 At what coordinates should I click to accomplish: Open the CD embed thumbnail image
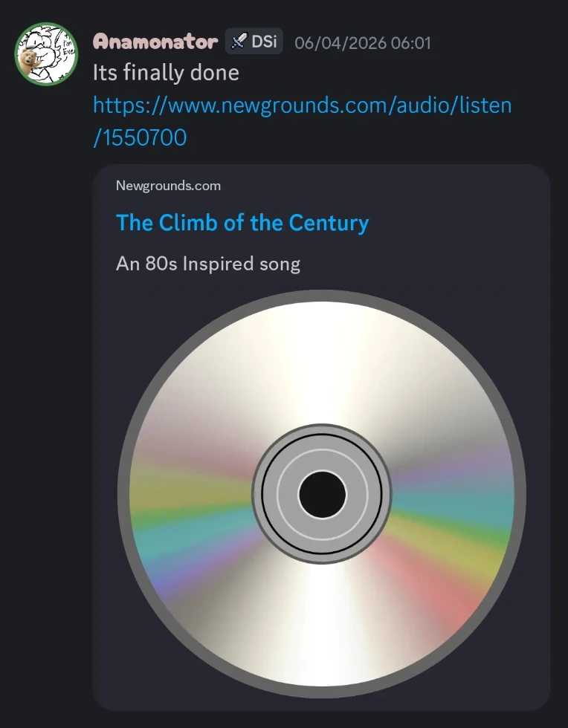pyautogui.click(x=322, y=493)
